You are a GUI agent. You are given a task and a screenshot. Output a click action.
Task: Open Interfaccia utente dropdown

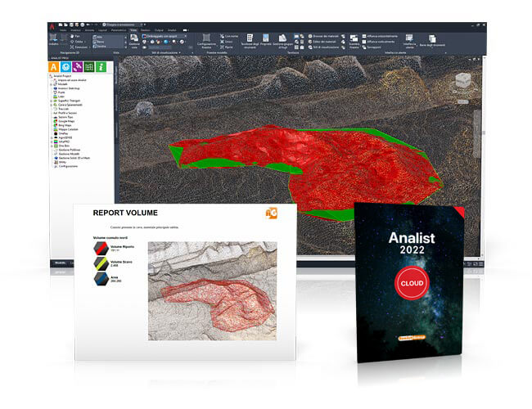(409, 42)
